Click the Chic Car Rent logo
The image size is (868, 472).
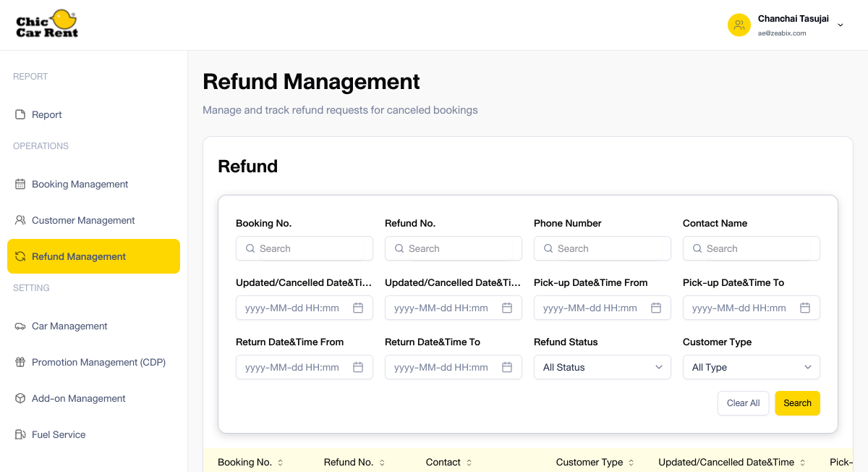coord(47,24)
